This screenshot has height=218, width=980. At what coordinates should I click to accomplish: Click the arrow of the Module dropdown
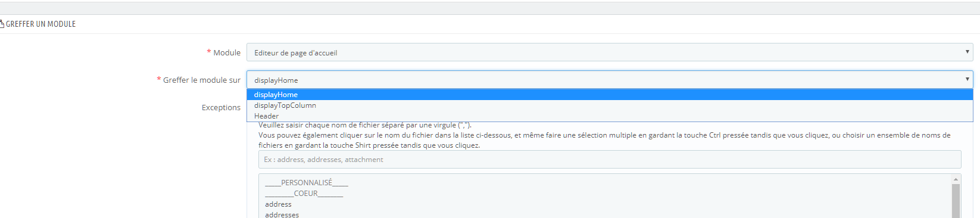(967, 52)
